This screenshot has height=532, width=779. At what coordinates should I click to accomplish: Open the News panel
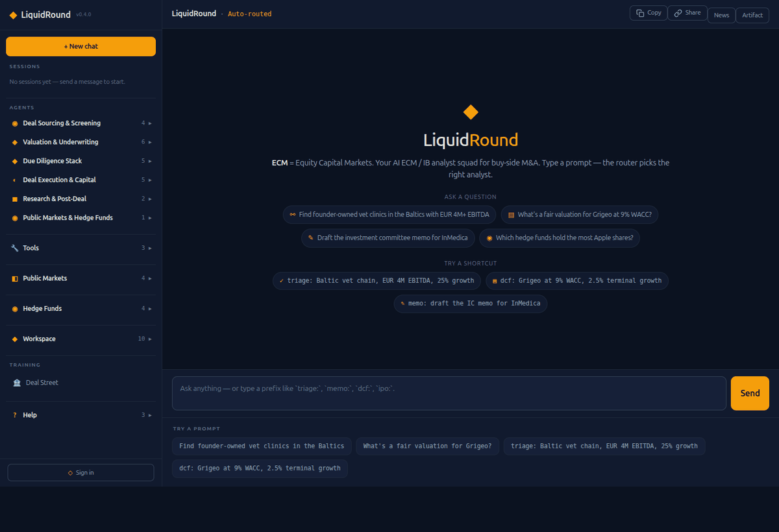tap(721, 15)
